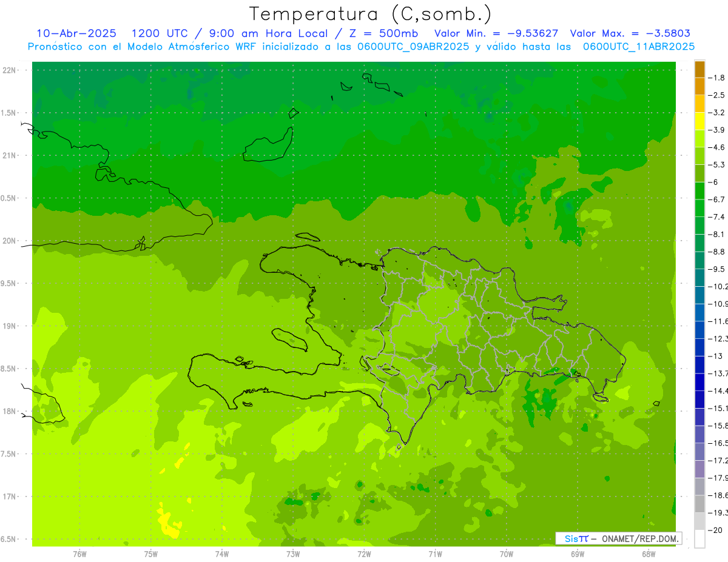Viewport: 728px width, 562px height.
Task: Click the '17N' latitude label
Action: [8, 497]
